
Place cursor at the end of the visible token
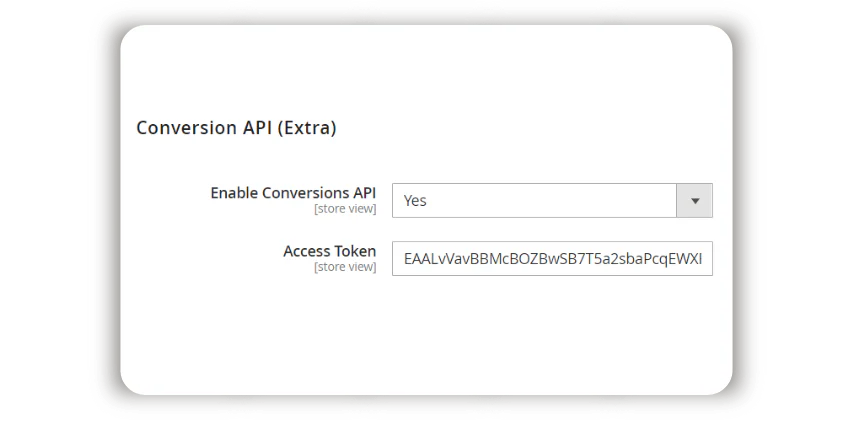tap(702, 258)
